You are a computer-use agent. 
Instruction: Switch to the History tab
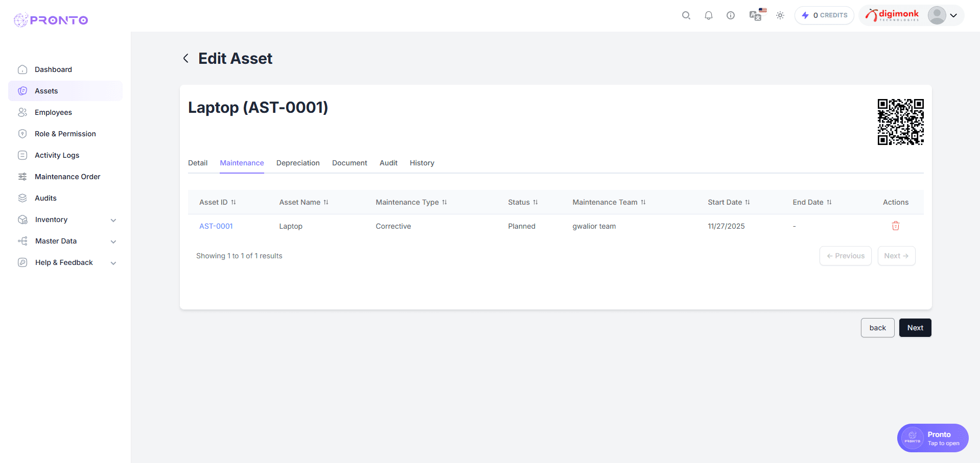point(422,163)
